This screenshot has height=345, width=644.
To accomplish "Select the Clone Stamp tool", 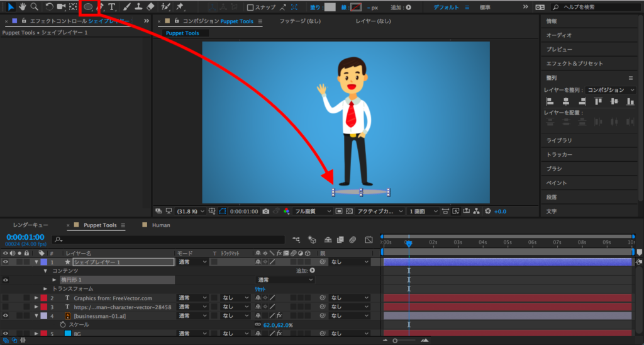I will pos(138,7).
